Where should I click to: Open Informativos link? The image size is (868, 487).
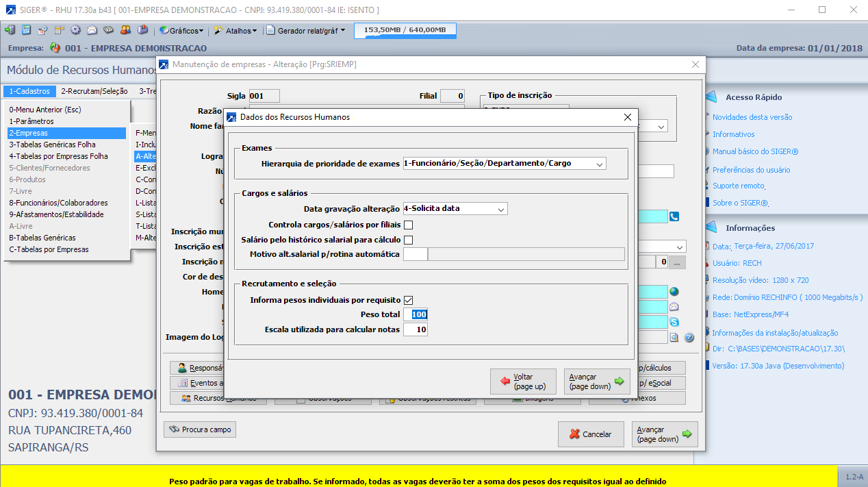coord(733,134)
